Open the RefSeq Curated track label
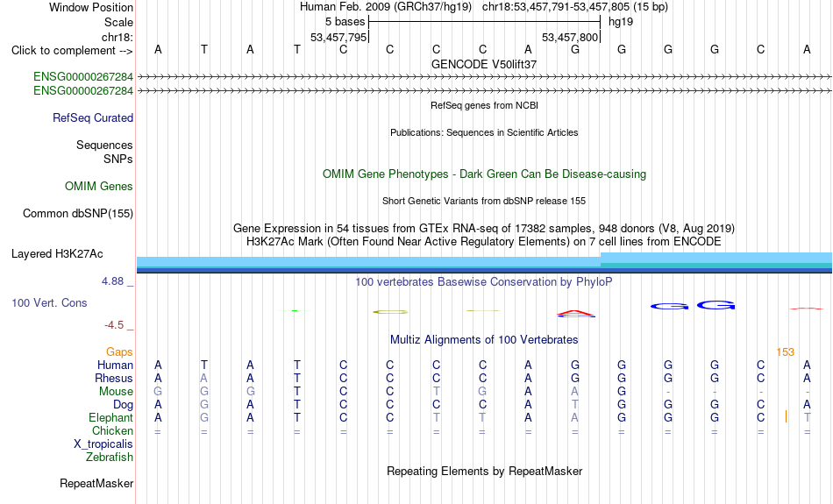This screenshot has height=504, width=833. click(x=92, y=118)
